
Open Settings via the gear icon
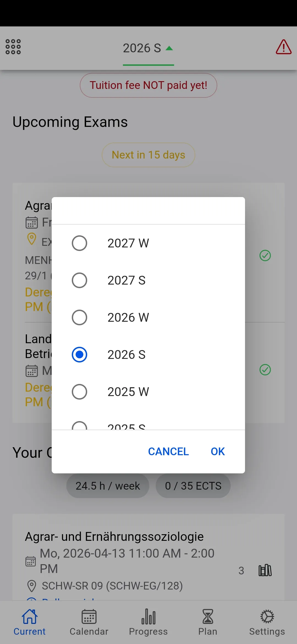click(x=267, y=616)
